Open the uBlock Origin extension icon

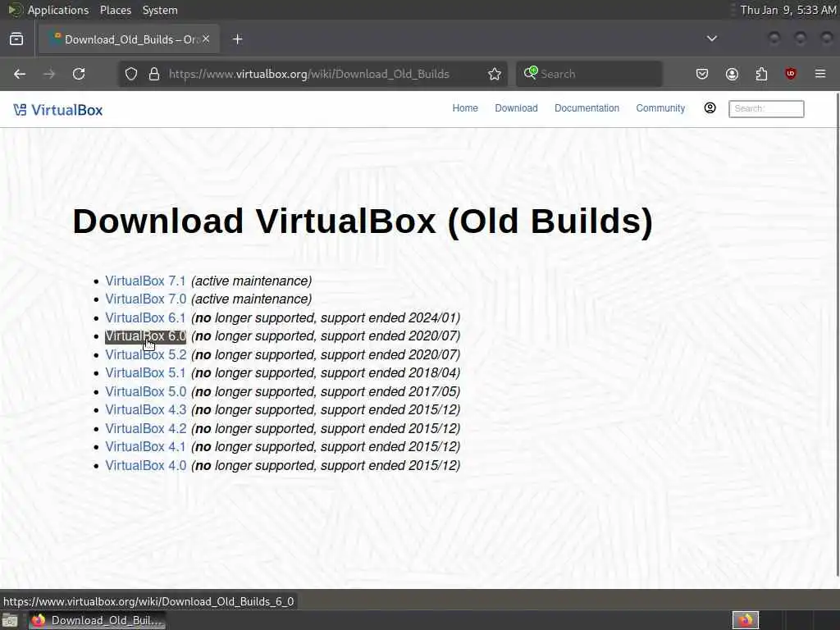tap(791, 74)
